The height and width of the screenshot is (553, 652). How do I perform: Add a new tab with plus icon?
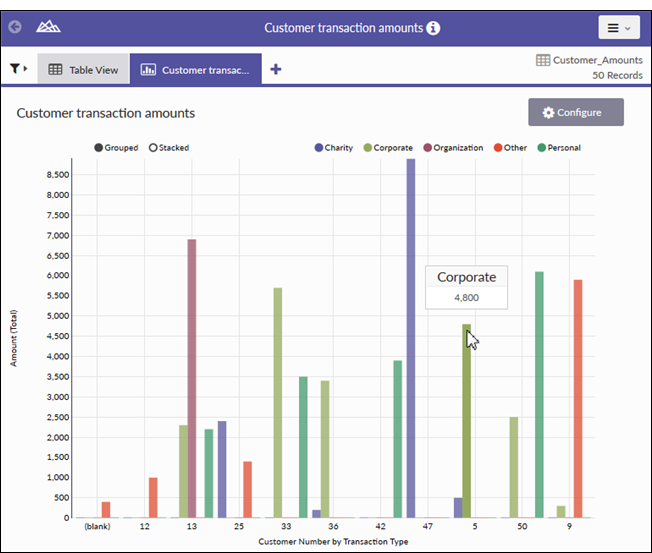(x=276, y=69)
